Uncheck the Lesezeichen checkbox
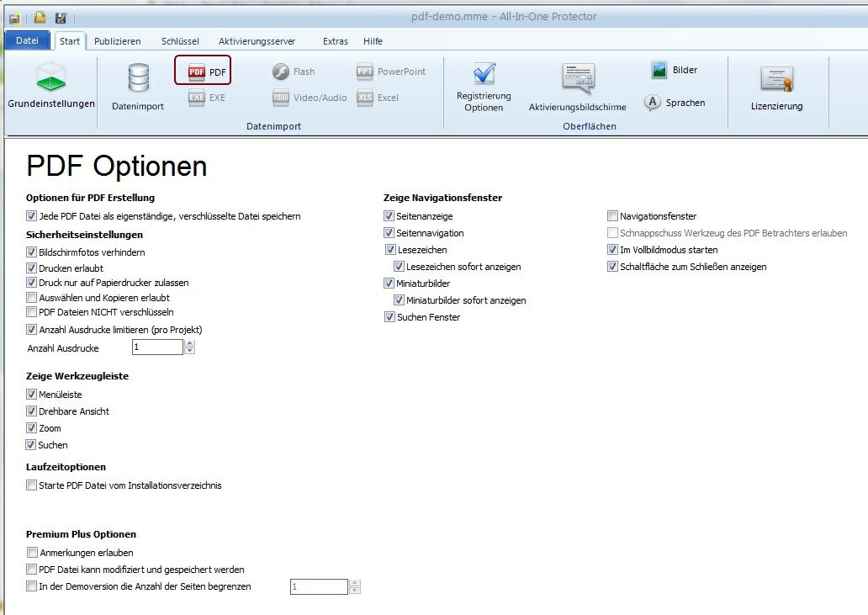The height and width of the screenshot is (615, 868). [391, 250]
